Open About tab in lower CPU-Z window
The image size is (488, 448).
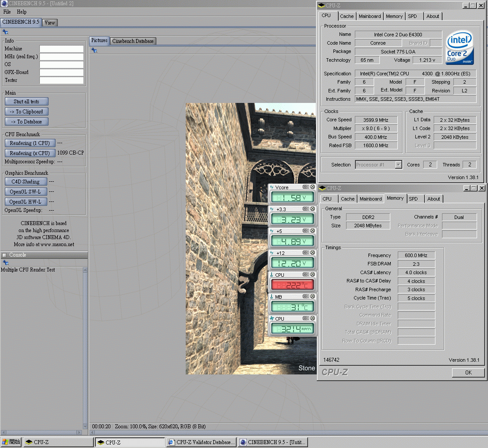(434, 199)
